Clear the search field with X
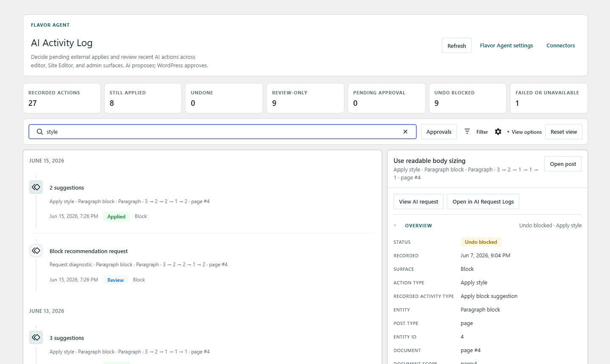The height and width of the screenshot is (364, 610). click(x=405, y=132)
